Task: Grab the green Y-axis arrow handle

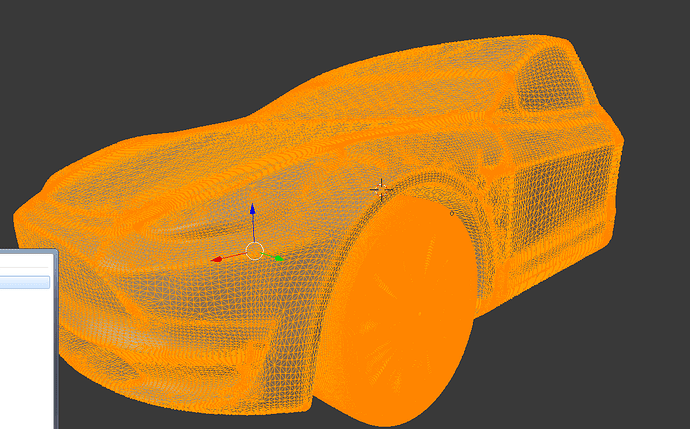Action: [279, 258]
